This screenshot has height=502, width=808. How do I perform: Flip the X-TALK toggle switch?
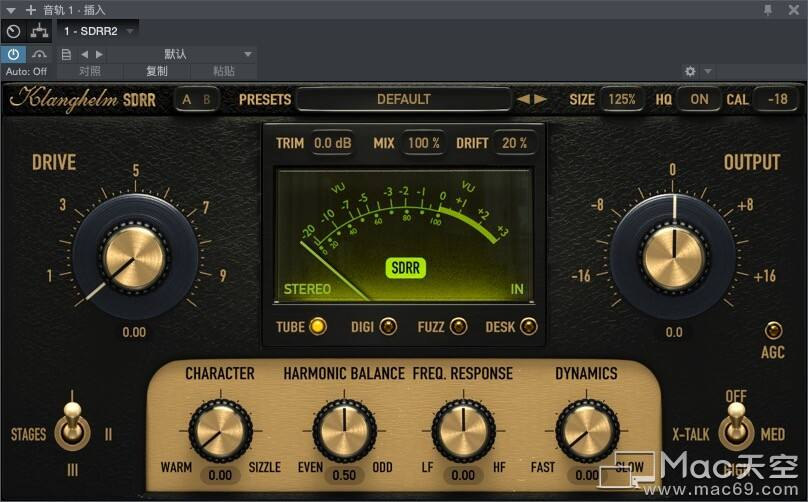(x=736, y=427)
